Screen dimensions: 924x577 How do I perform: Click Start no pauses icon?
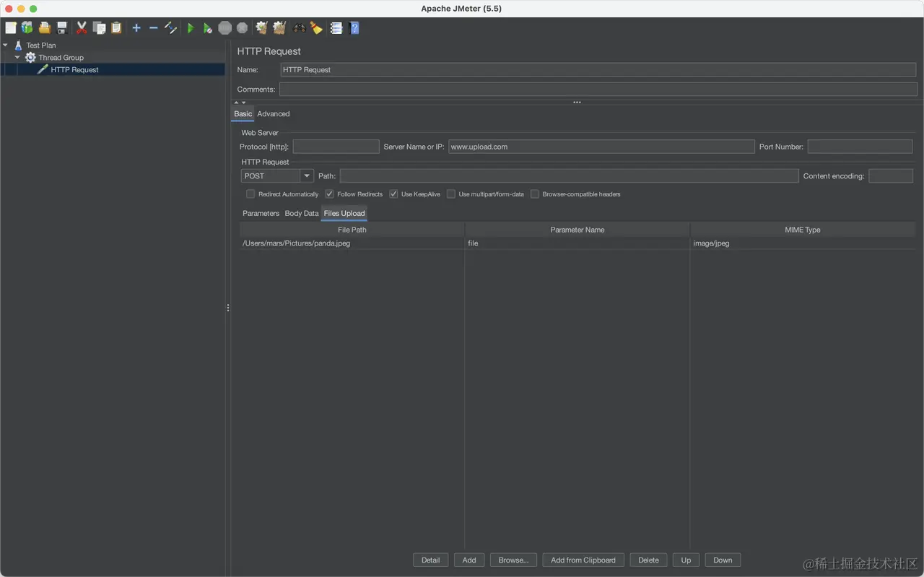coord(207,28)
